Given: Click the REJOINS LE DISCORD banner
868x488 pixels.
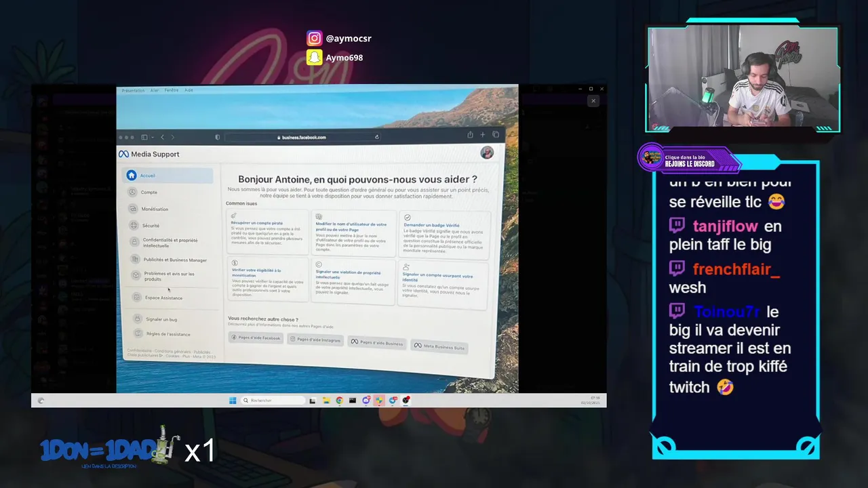Looking at the screenshot, I should (690, 160).
